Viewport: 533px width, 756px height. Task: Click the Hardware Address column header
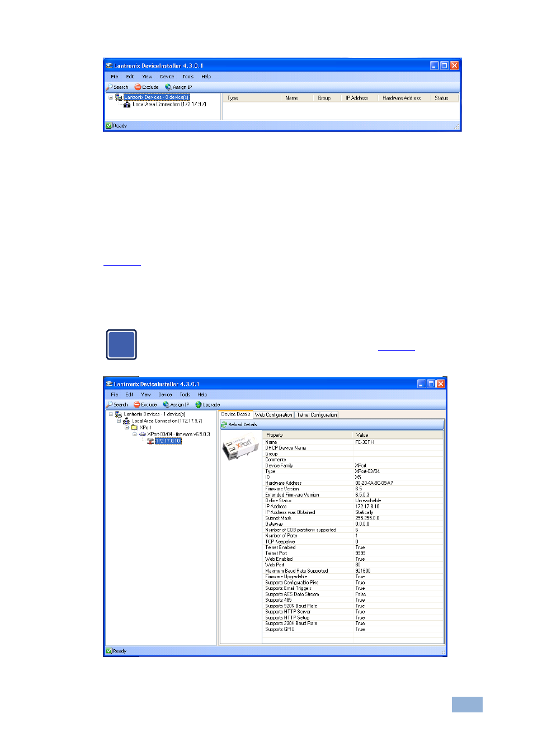pyautogui.click(x=402, y=98)
